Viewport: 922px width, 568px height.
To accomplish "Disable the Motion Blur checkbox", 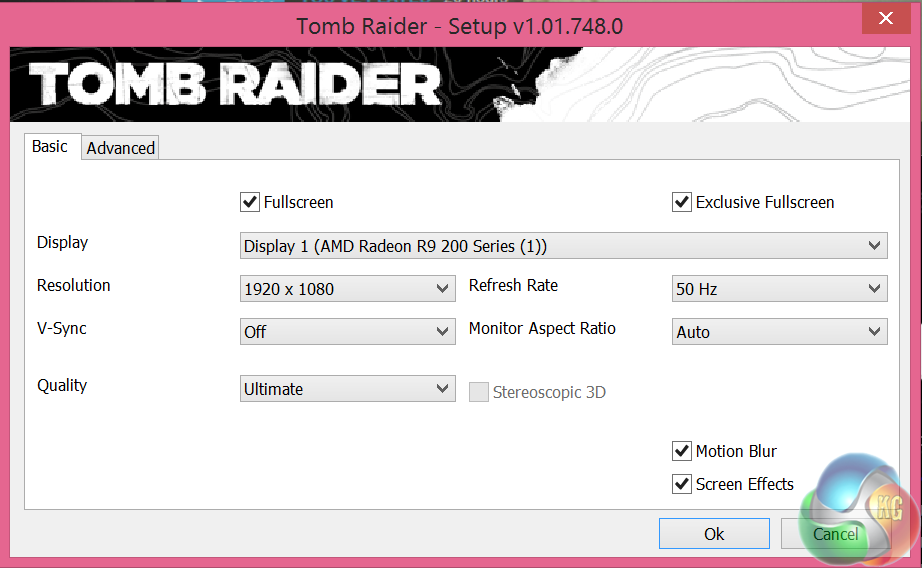I will (x=682, y=451).
